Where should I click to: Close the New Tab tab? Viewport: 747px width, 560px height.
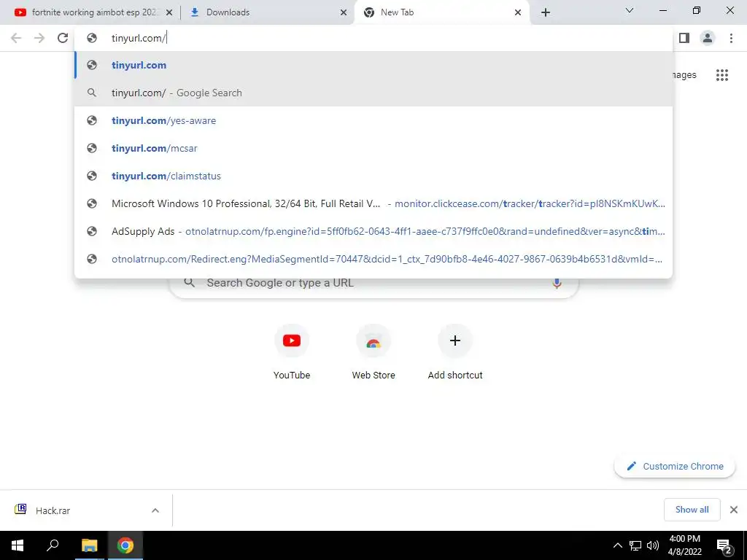coord(518,12)
